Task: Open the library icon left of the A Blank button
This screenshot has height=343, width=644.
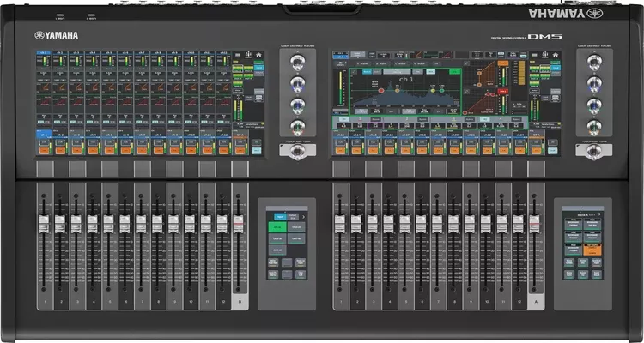Action: pyautogui.click(x=341, y=64)
